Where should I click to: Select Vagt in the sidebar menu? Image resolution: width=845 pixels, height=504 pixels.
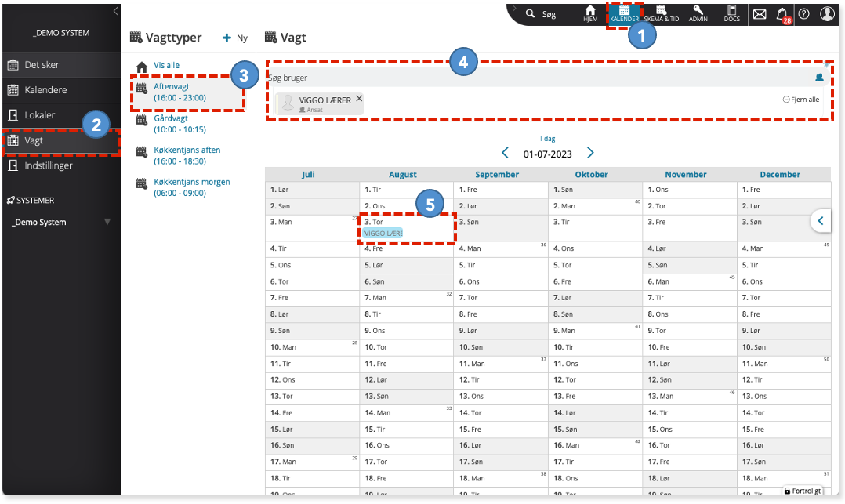[x=60, y=140]
